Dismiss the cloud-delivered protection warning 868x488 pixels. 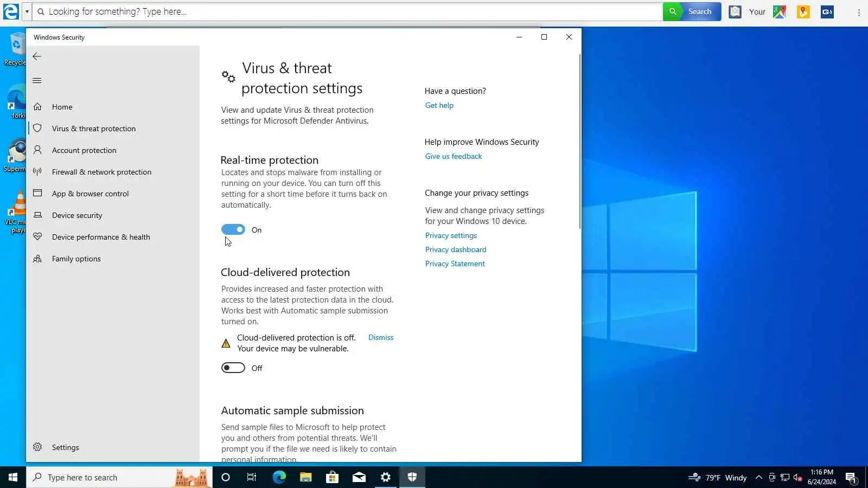click(x=381, y=337)
